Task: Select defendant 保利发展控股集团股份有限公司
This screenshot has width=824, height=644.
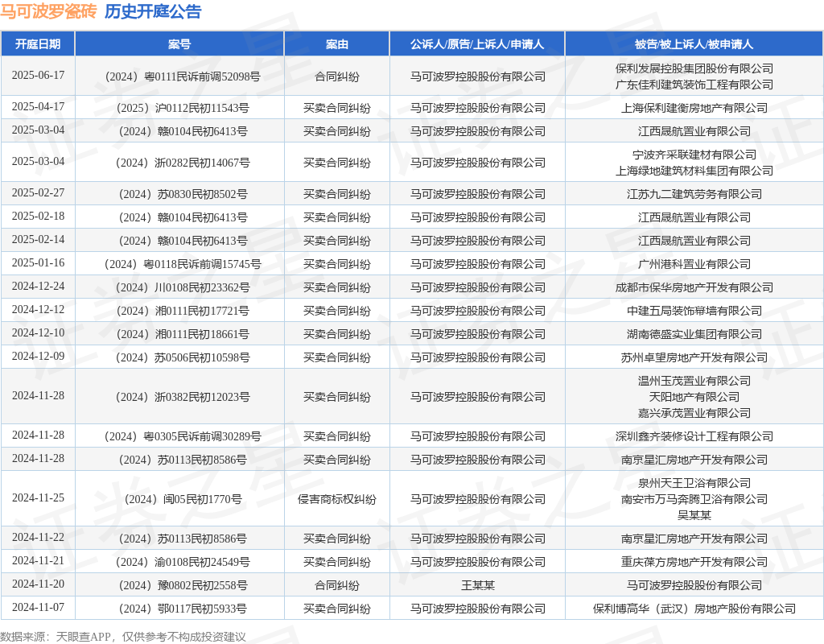Action: tap(694, 69)
